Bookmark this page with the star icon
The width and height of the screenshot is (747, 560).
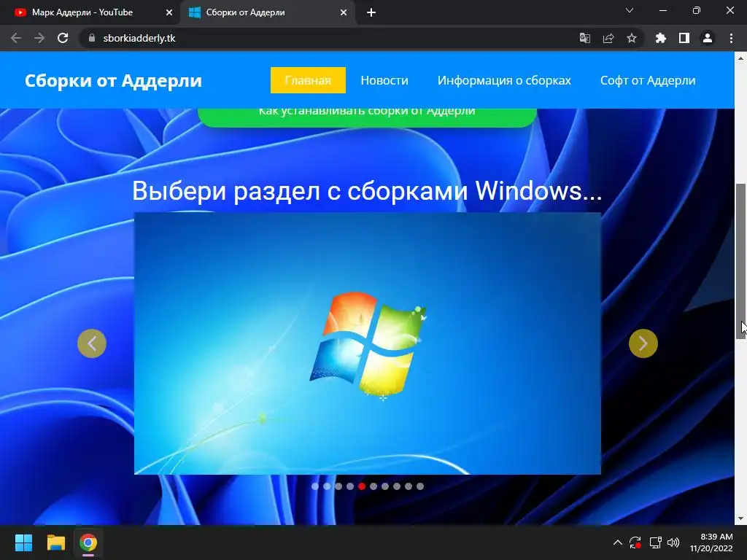(x=631, y=38)
